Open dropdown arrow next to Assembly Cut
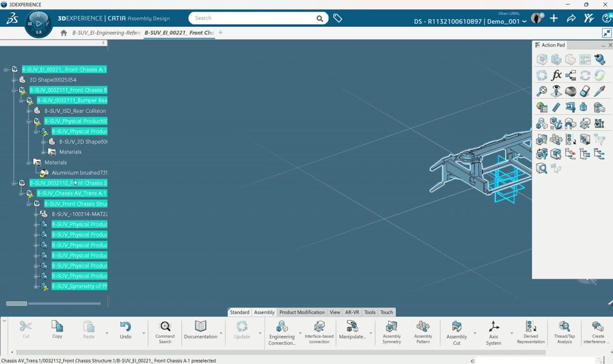 coord(475,333)
